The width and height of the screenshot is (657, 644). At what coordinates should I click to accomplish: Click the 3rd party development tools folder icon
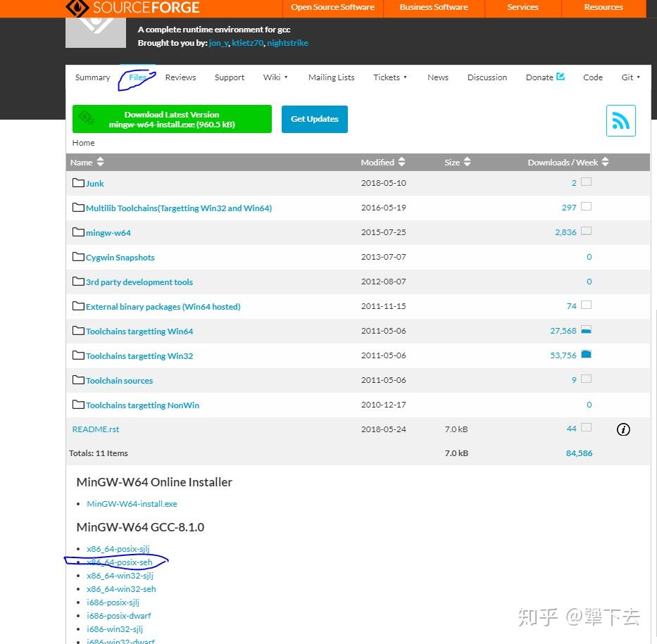click(x=78, y=282)
